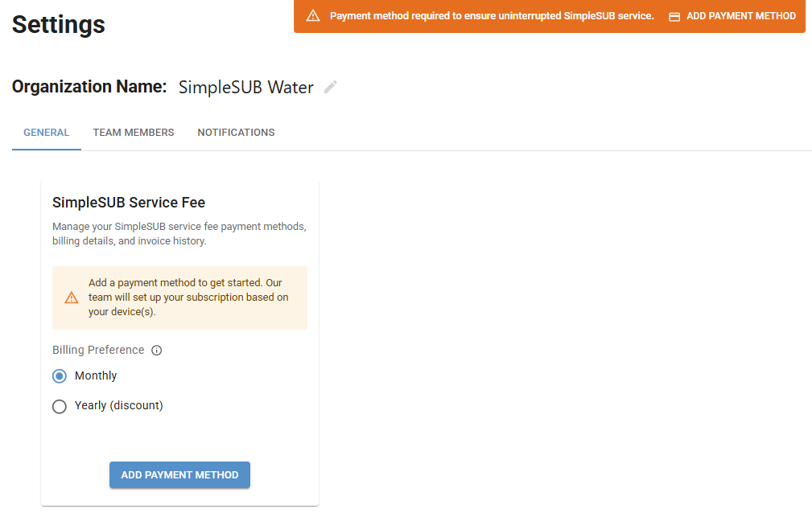Click the alert text about adding a payment method
Screen dimensions: 812x513
point(188,298)
